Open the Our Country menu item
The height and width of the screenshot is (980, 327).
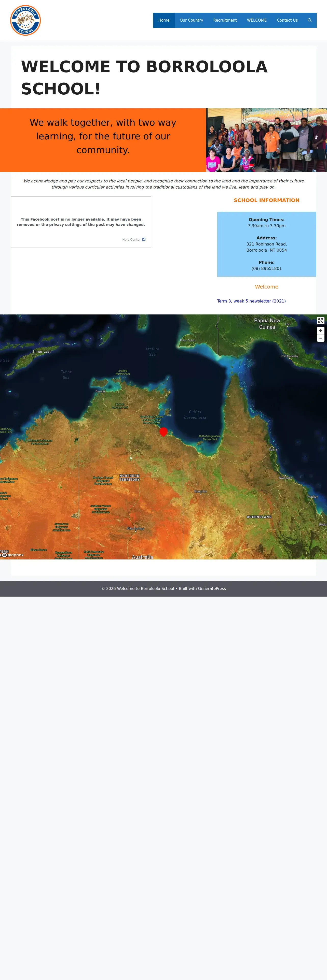(191, 20)
